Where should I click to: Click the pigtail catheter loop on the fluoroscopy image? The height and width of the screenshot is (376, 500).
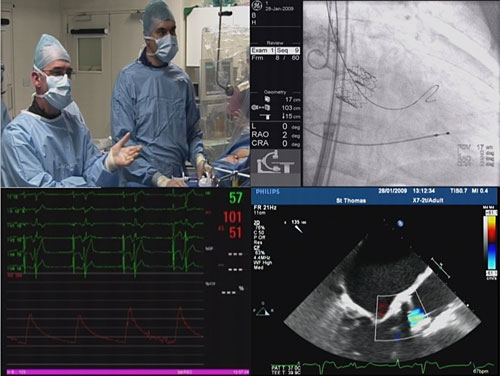pyautogui.click(x=318, y=60)
